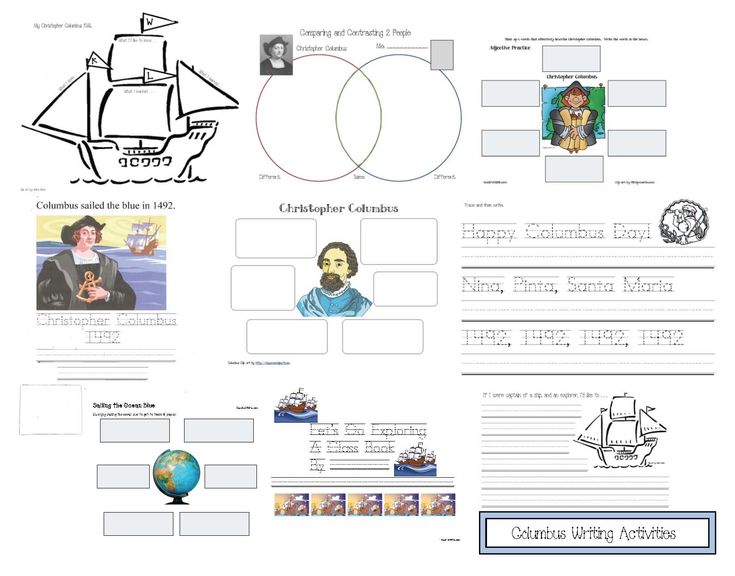Click the W flag on the ship
Viewport: 735px width, 576px height.
coord(149,19)
